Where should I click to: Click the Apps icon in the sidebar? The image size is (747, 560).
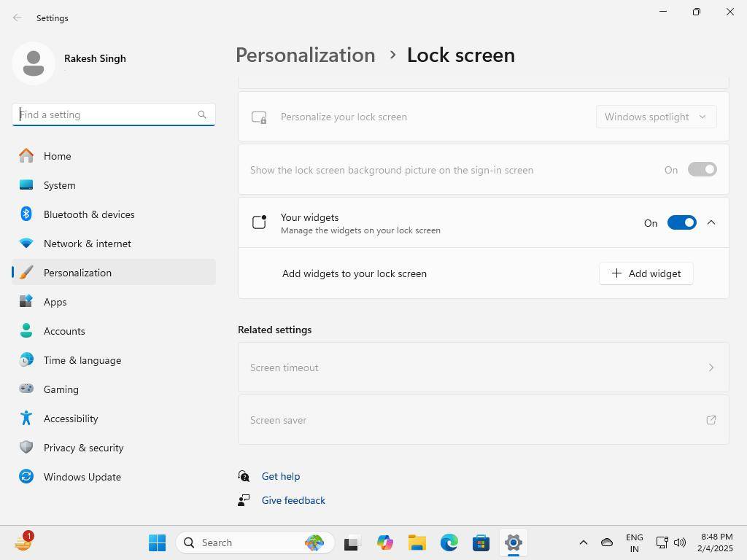26,301
